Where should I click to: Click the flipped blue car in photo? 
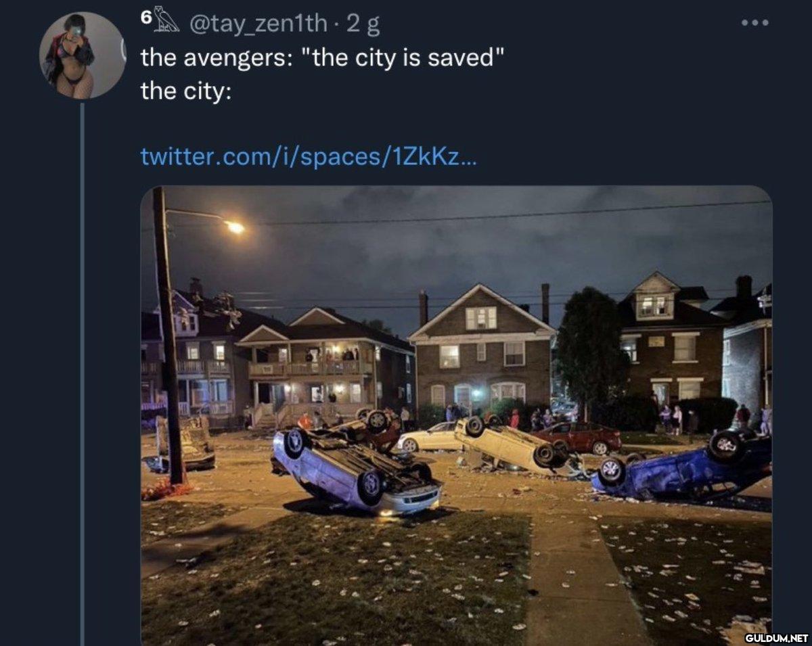pos(681,467)
